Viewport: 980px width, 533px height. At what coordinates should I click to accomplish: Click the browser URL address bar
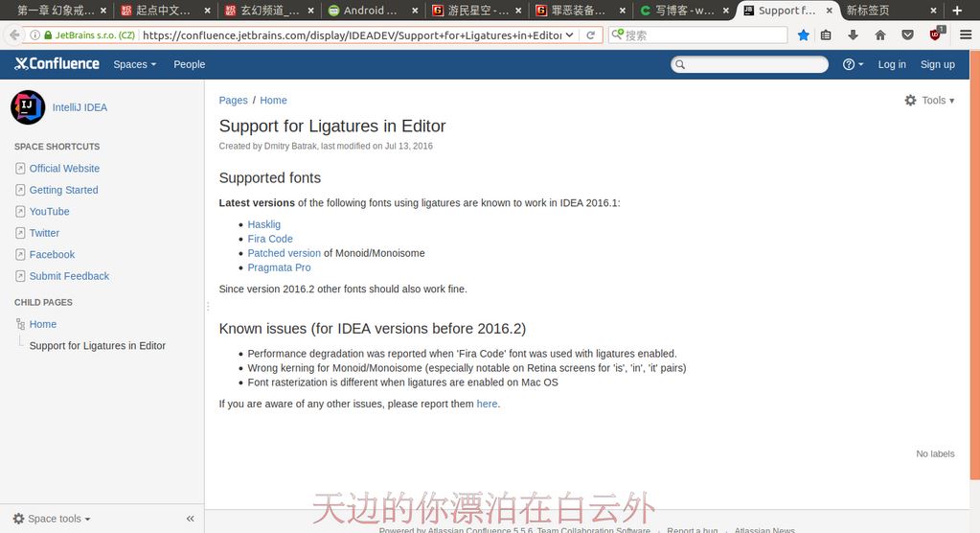(x=352, y=35)
